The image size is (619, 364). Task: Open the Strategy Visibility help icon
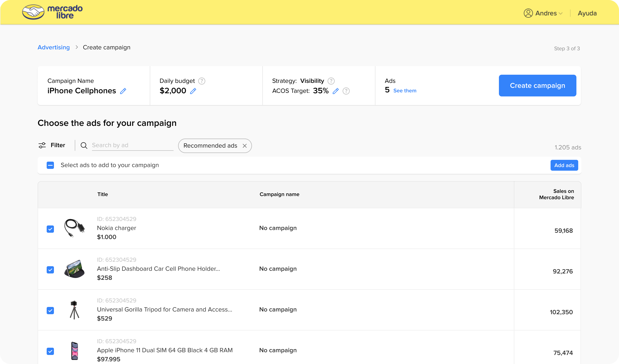click(331, 81)
